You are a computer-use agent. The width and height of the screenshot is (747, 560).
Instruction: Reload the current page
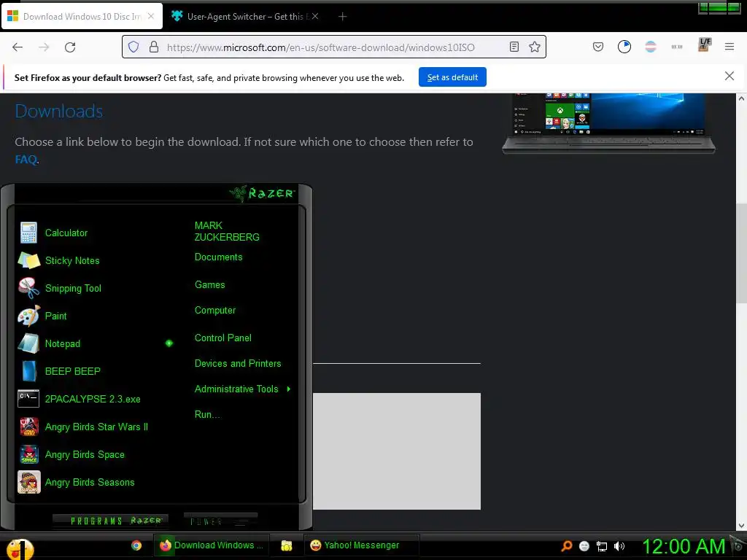[70, 47]
